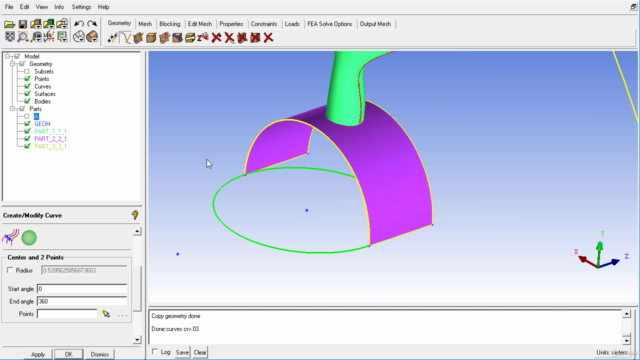Toggle Points visibility checkbox

[x=27, y=79]
